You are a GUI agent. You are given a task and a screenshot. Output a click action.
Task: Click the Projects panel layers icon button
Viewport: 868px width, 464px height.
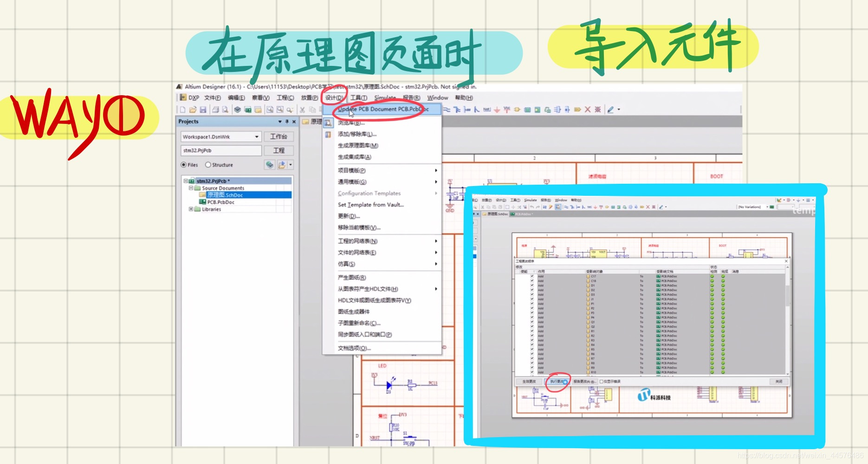(x=270, y=165)
